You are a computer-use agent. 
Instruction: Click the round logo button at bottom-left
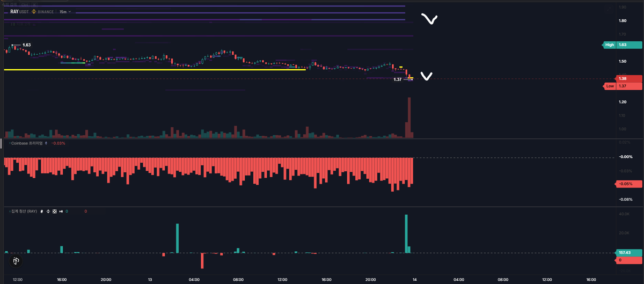[x=16, y=261]
